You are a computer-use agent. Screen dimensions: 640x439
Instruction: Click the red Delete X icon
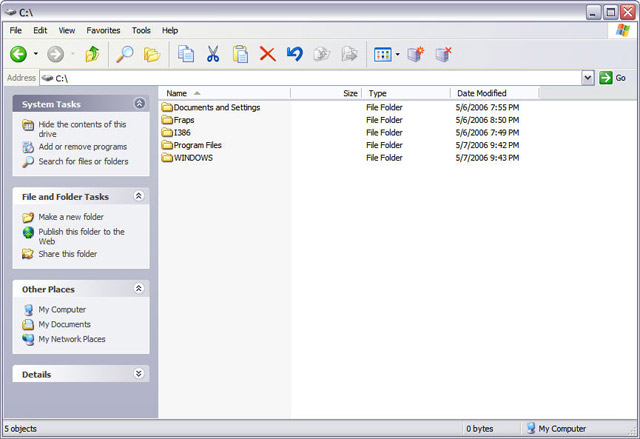pyautogui.click(x=268, y=54)
